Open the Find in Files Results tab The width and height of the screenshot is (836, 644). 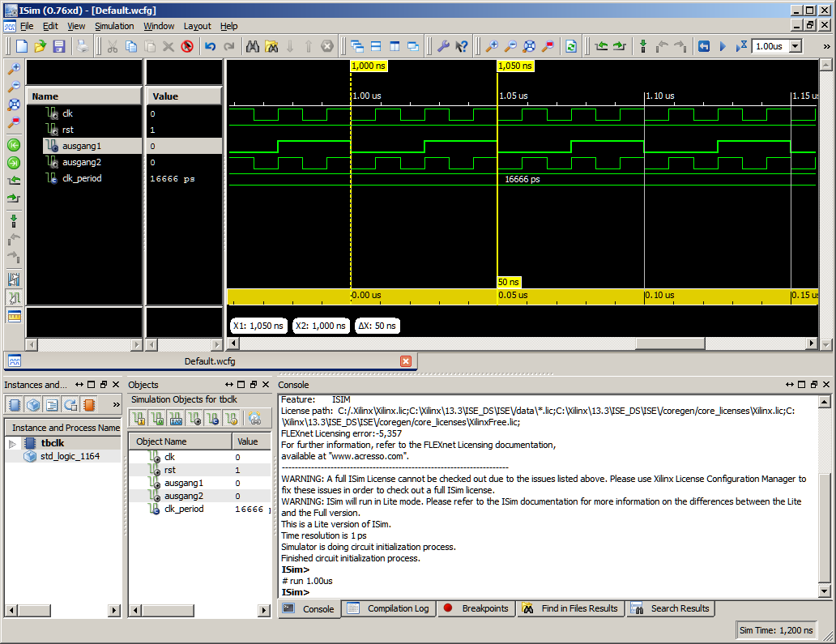tap(570, 609)
